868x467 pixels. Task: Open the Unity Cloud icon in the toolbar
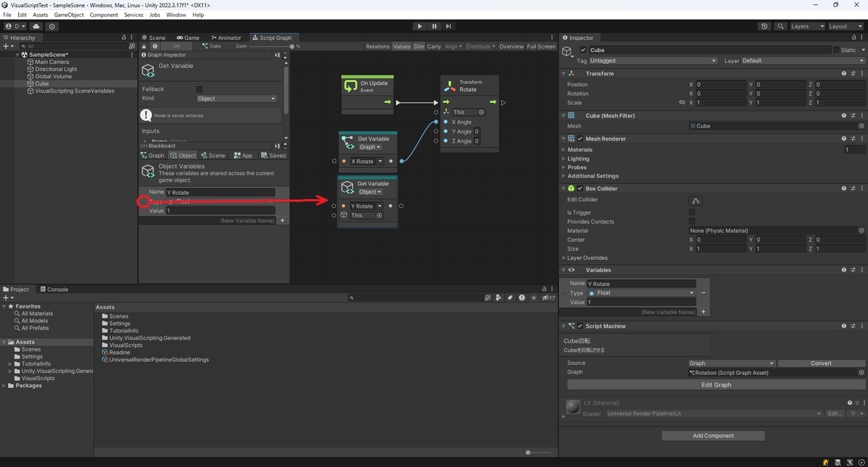point(36,26)
